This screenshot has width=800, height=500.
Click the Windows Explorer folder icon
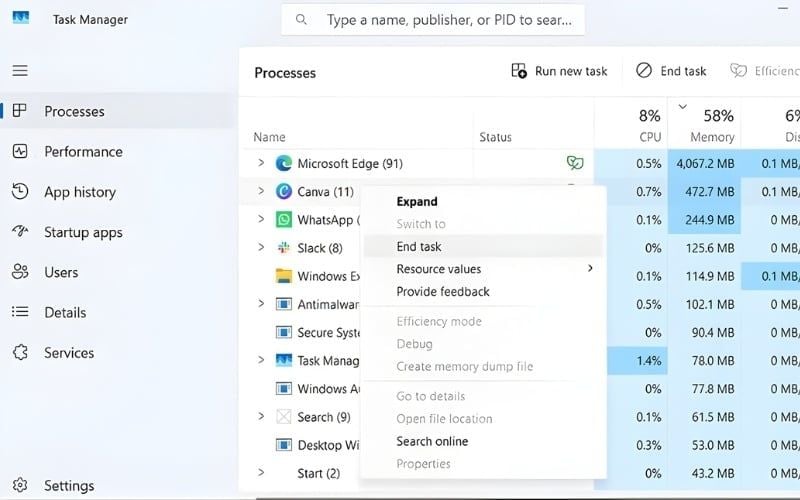[284, 276]
